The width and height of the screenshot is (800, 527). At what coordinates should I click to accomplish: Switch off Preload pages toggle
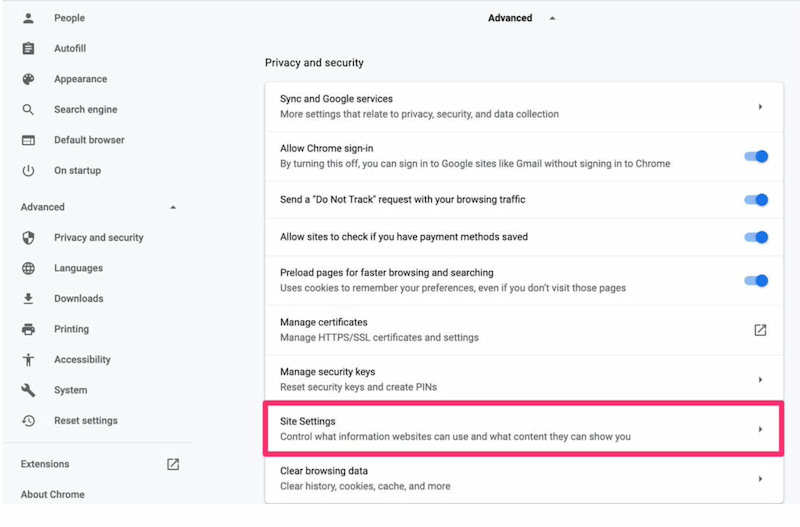756,280
